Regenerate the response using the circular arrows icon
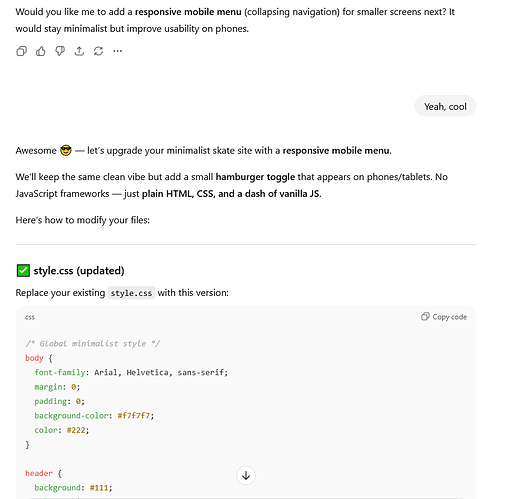Image resolution: width=519 pixels, height=499 pixels. pos(98,51)
